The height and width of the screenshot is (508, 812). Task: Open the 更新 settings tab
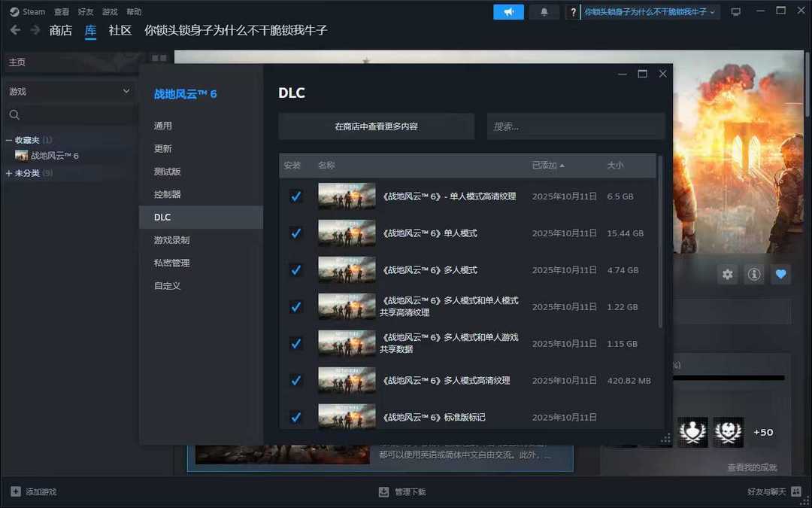pos(163,149)
